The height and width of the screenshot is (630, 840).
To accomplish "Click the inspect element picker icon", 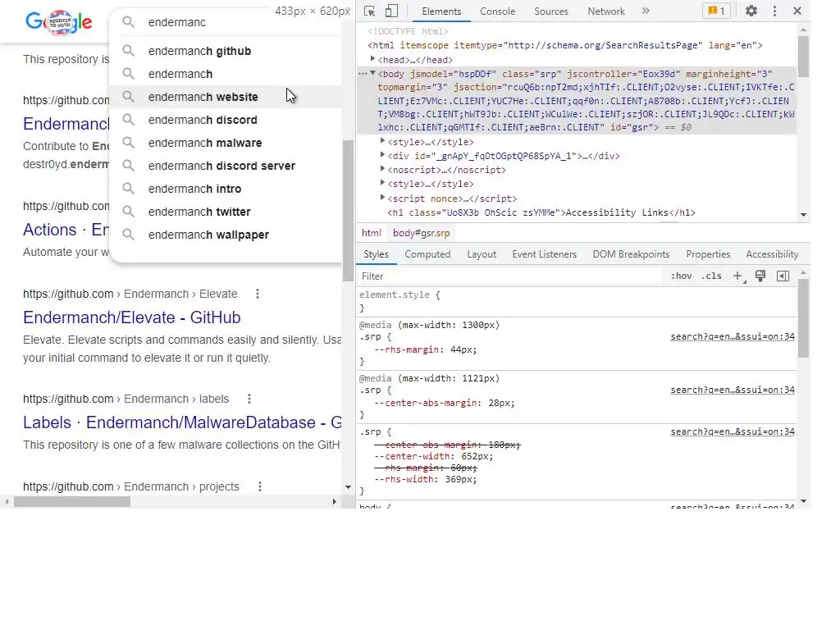I will coord(369,11).
